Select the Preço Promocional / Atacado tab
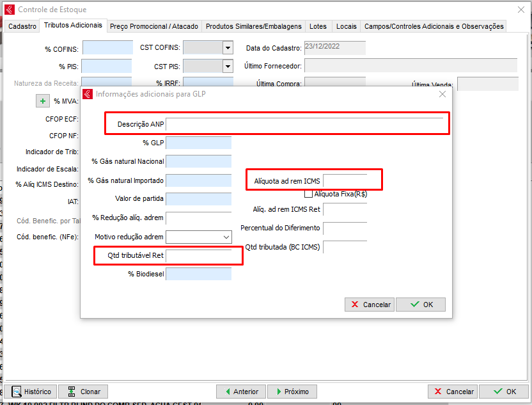This screenshot has width=532, height=405. pos(154,26)
